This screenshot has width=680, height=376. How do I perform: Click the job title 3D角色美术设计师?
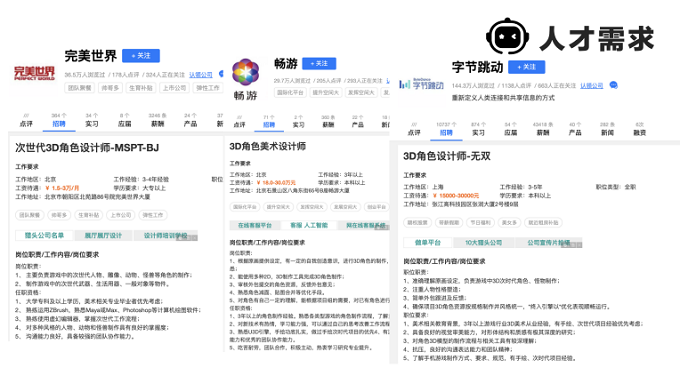(268, 147)
